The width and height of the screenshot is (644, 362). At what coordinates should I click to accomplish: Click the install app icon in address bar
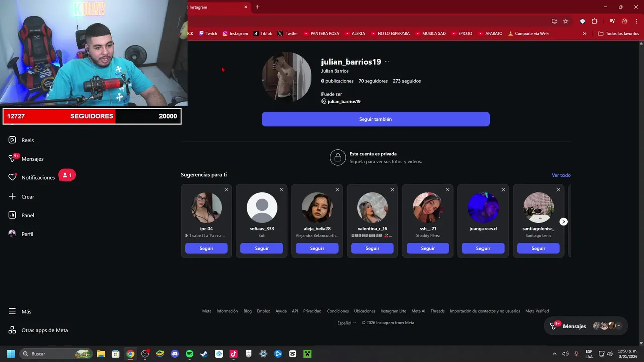(x=554, y=21)
